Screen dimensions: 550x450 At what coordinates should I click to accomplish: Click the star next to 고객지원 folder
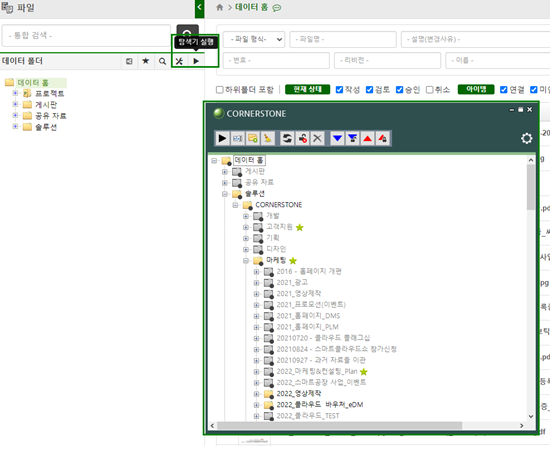(x=300, y=227)
